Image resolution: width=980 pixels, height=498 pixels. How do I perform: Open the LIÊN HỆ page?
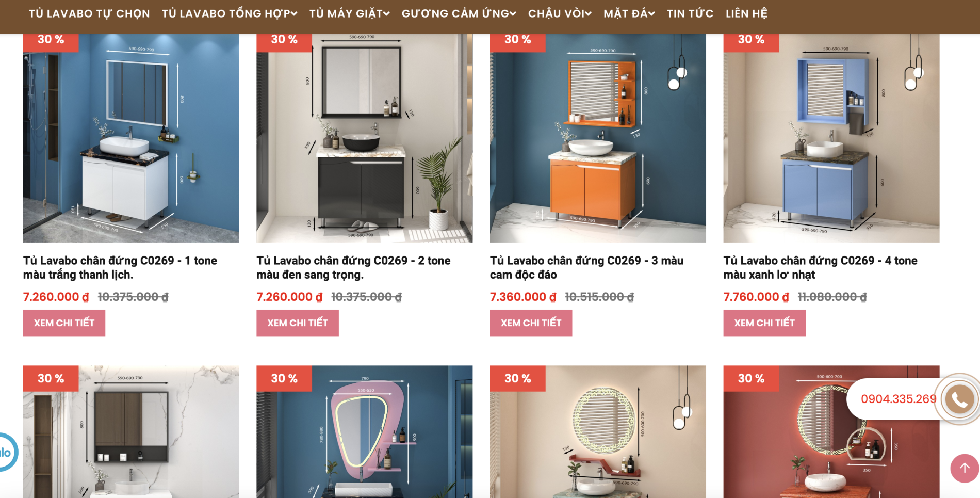point(746,14)
